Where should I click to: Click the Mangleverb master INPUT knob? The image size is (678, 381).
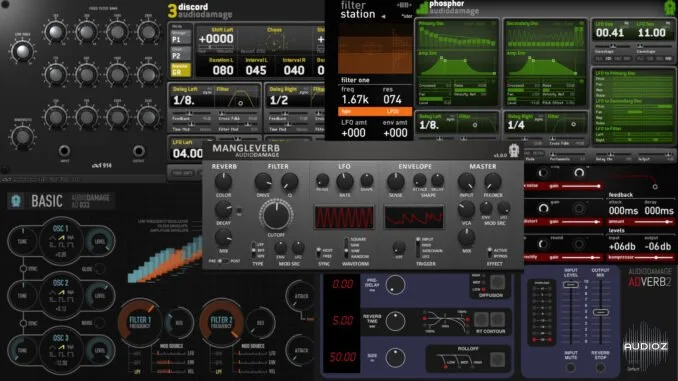pyautogui.click(x=466, y=182)
